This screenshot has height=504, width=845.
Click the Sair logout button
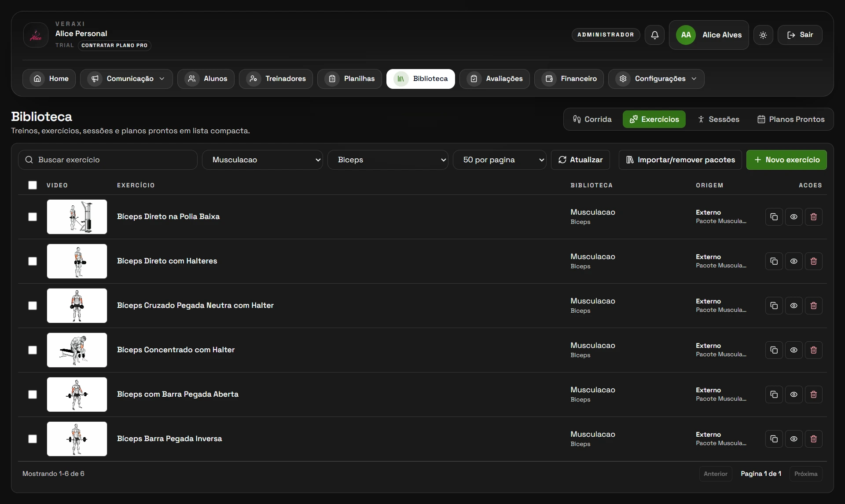800,35
